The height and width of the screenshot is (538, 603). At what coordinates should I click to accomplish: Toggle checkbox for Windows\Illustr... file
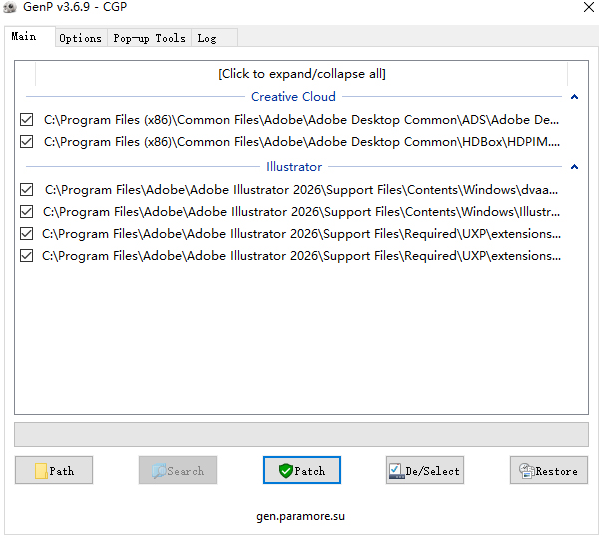coord(27,212)
